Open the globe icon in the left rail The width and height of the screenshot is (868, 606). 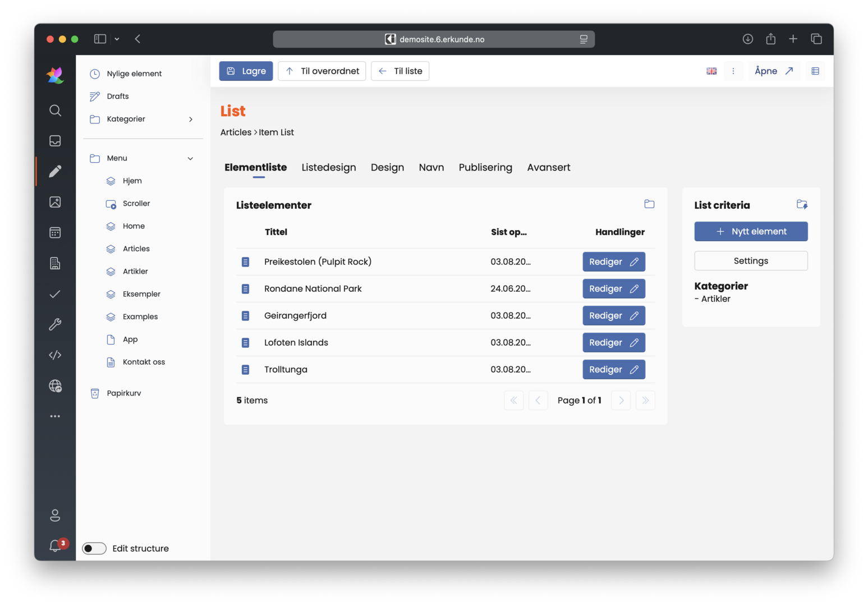[55, 385]
